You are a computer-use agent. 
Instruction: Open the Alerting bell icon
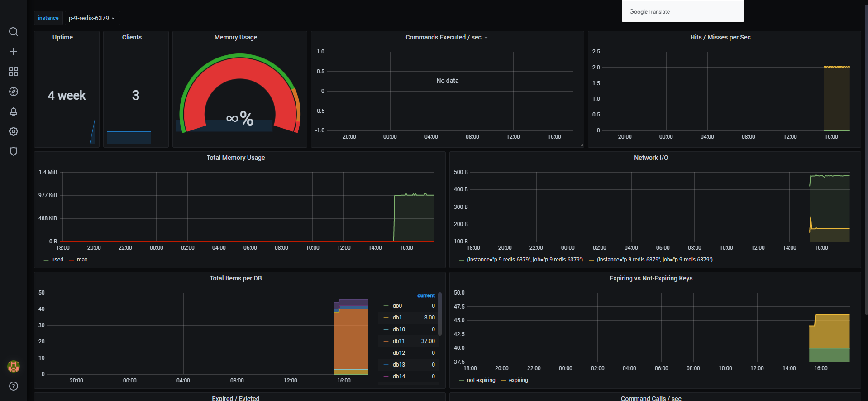tap(14, 111)
